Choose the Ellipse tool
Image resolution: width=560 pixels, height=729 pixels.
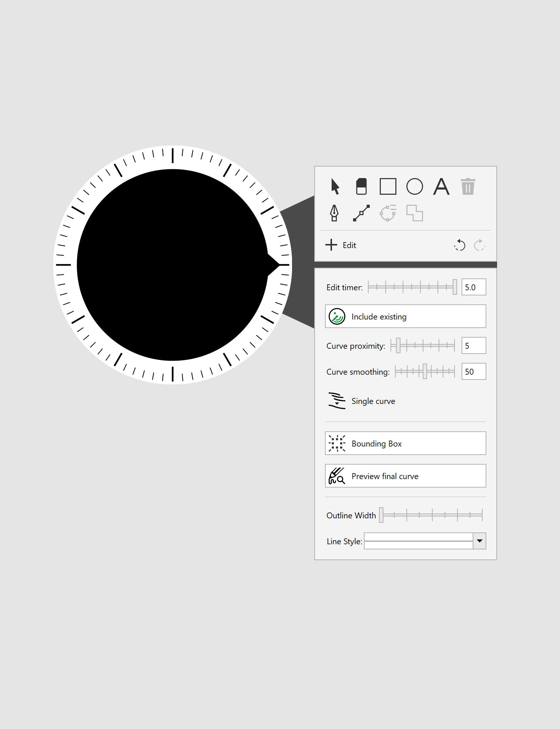coord(415,186)
